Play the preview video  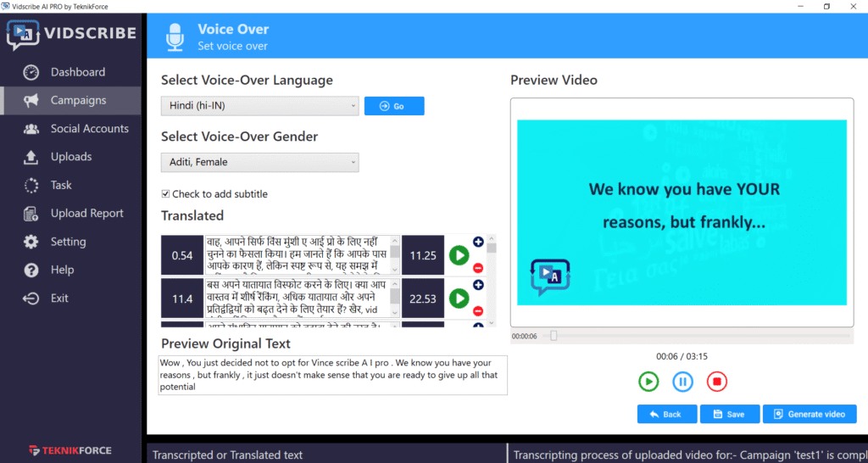point(648,382)
